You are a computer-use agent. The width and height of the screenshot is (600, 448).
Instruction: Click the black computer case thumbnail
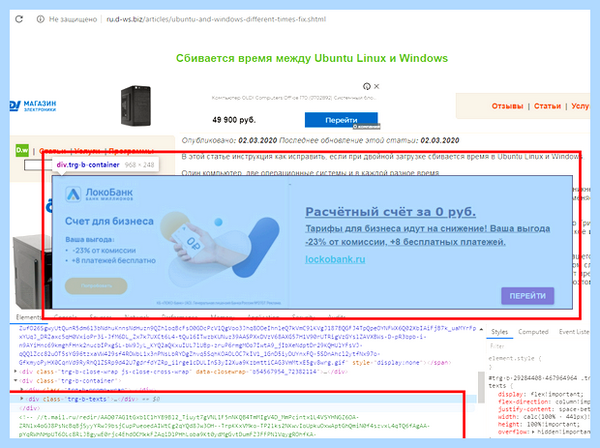pyautogui.click(x=136, y=106)
